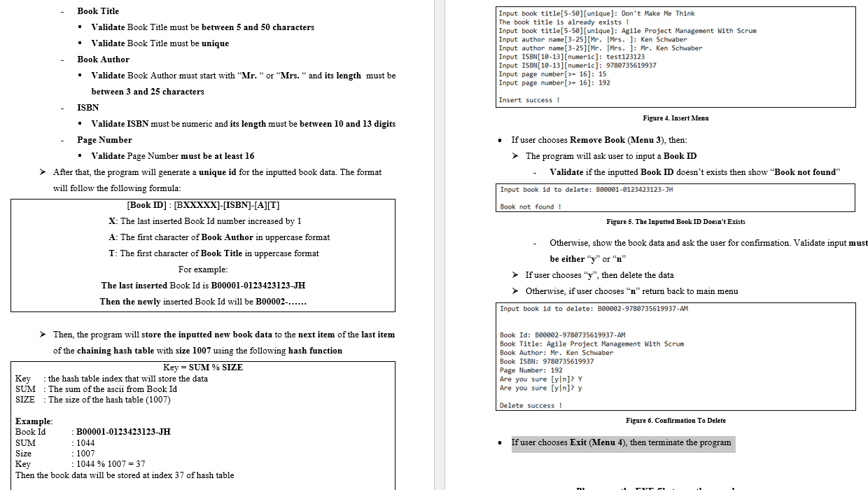Select the Book ID format box
This screenshot has height=490, width=868.
click(x=203, y=255)
